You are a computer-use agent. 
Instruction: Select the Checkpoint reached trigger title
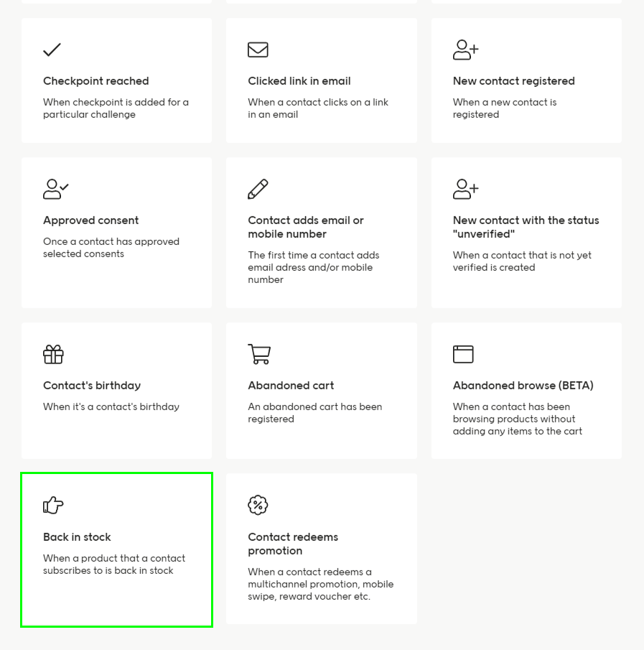coord(95,81)
